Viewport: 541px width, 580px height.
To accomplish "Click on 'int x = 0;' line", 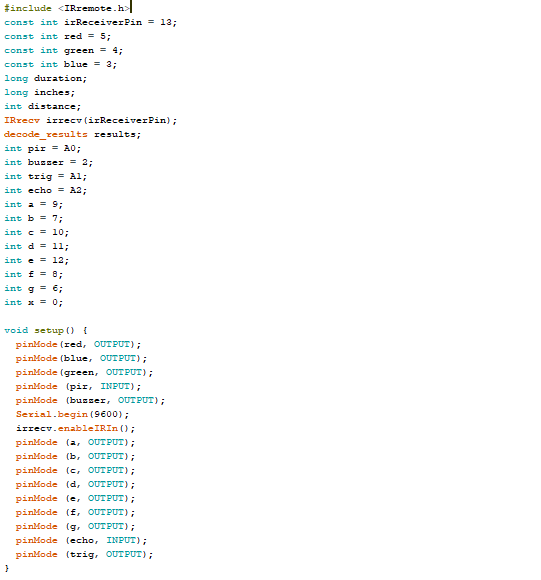I will (34, 303).
